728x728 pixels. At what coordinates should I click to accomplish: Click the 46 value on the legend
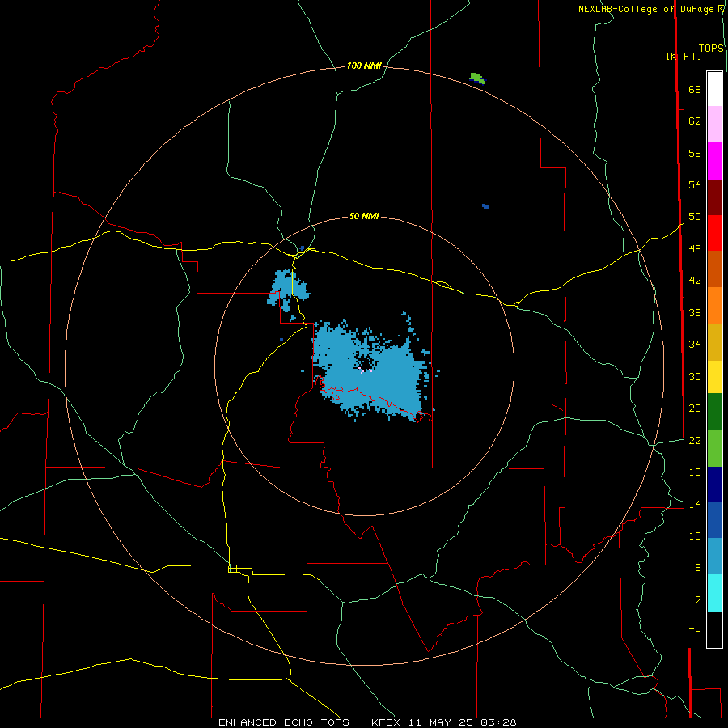click(x=695, y=248)
